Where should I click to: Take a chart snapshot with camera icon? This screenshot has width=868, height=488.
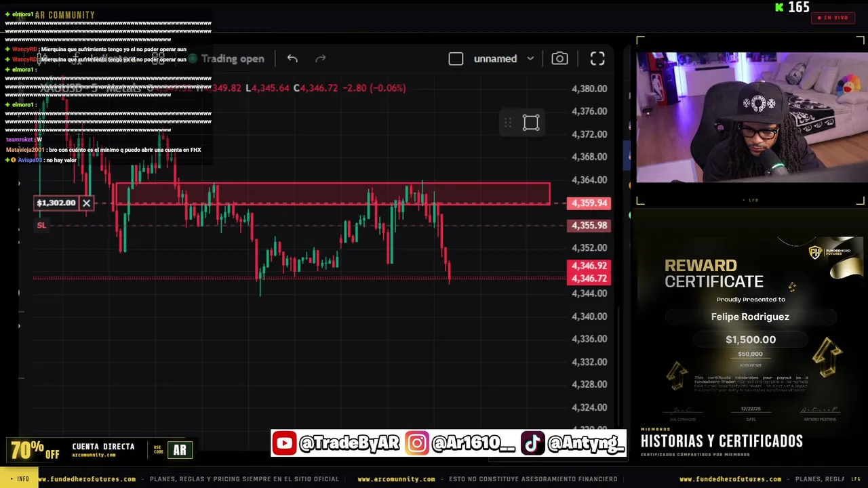[x=559, y=59]
